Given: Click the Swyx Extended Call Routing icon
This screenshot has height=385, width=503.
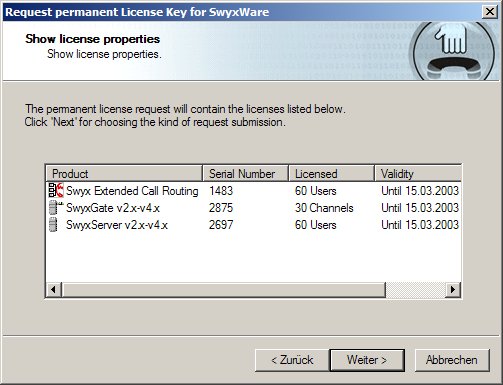Looking at the screenshot, I should [x=56, y=191].
